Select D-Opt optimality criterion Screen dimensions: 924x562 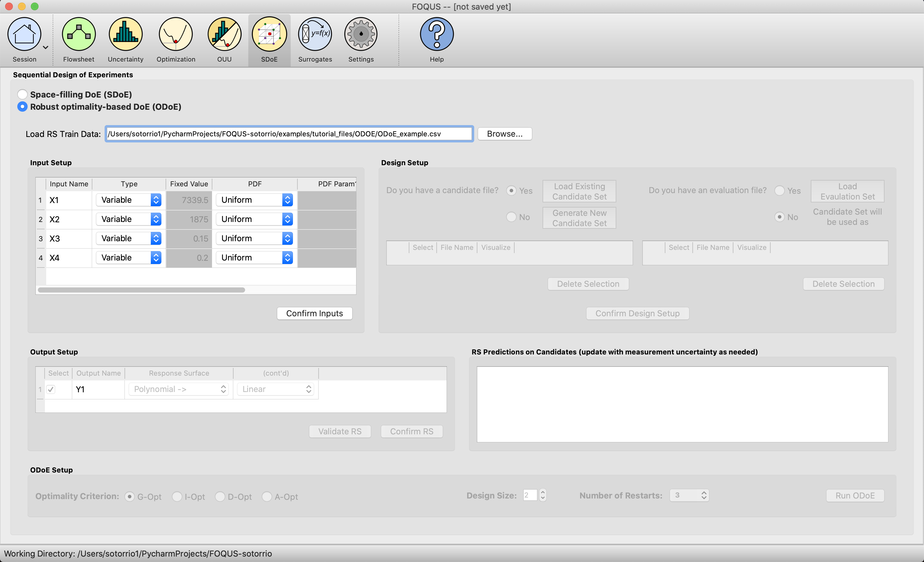tap(220, 496)
